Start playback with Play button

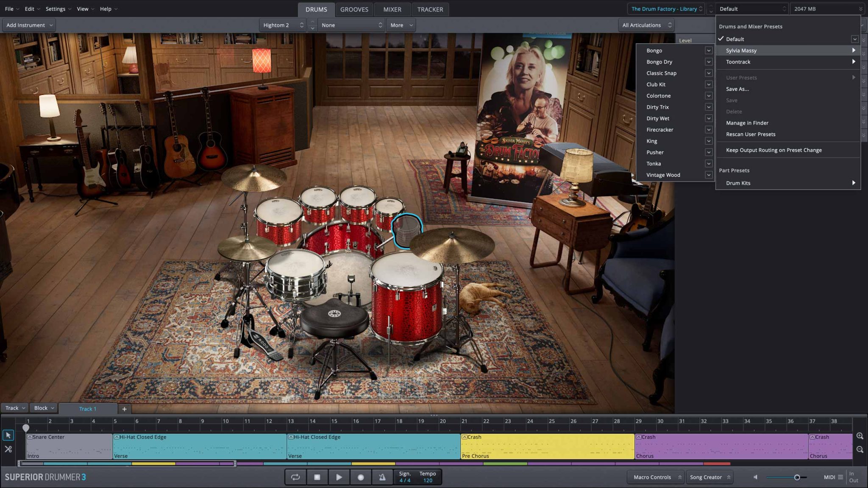tap(339, 477)
